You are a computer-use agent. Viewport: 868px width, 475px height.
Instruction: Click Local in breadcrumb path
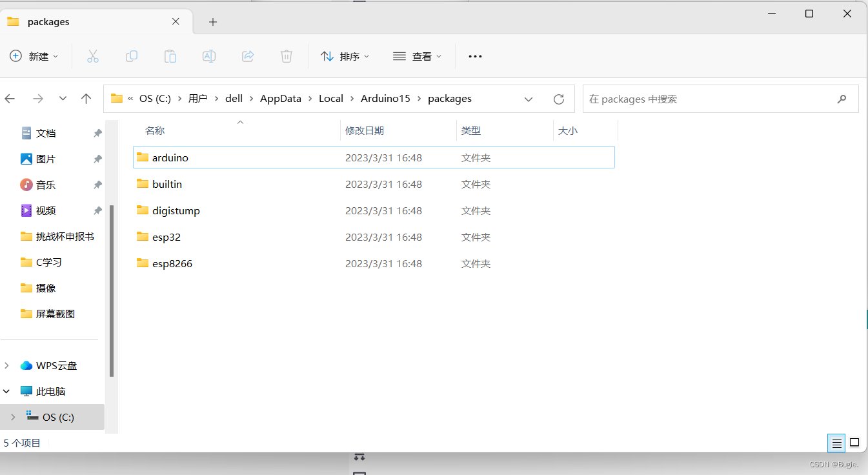pyautogui.click(x=331, y=99)
